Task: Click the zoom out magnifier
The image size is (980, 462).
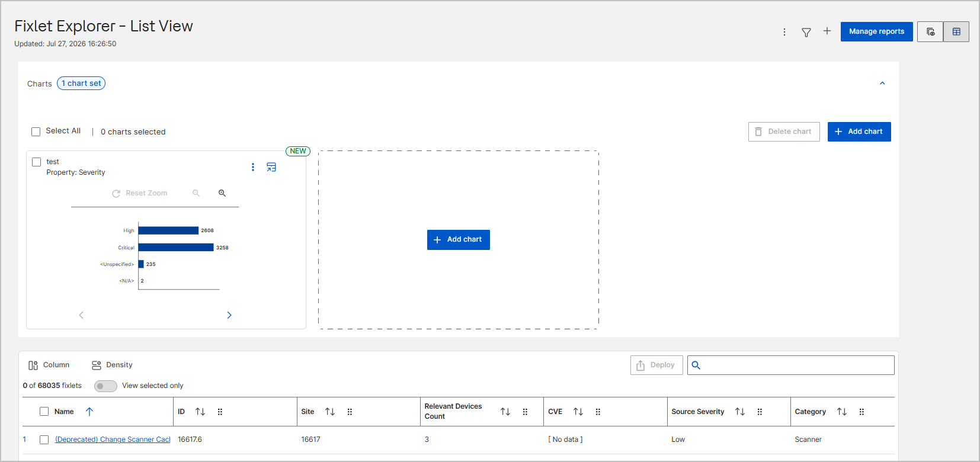Action: pos(196,193)
